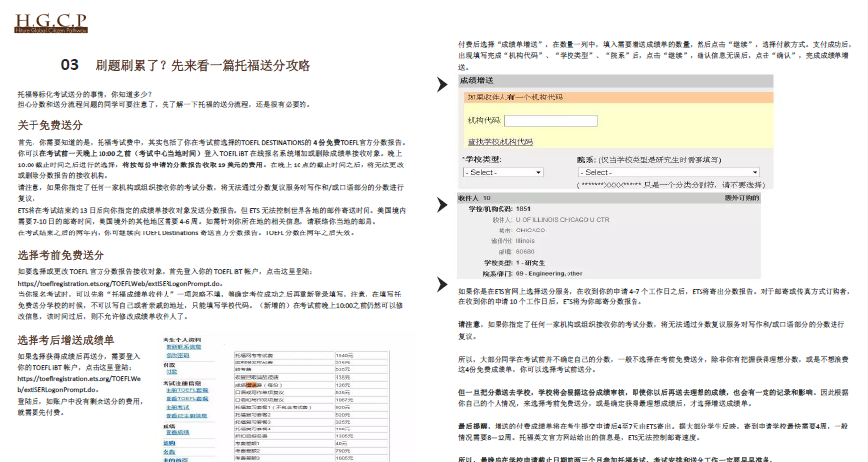Click the 最后提醒 bold paragraph lead
The height and width of the screenshot is (462, 868).
[x=473, y=426]
